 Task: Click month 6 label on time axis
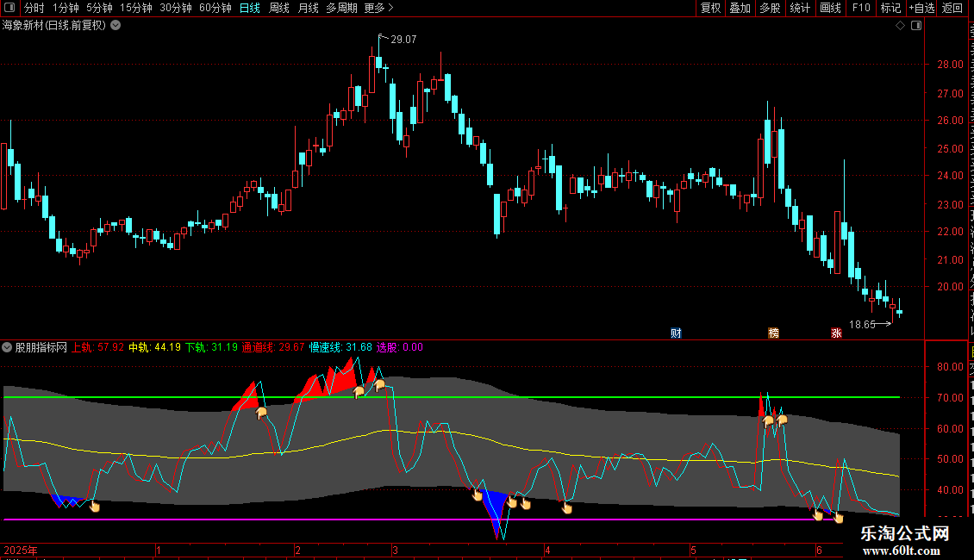pos(820,551)
